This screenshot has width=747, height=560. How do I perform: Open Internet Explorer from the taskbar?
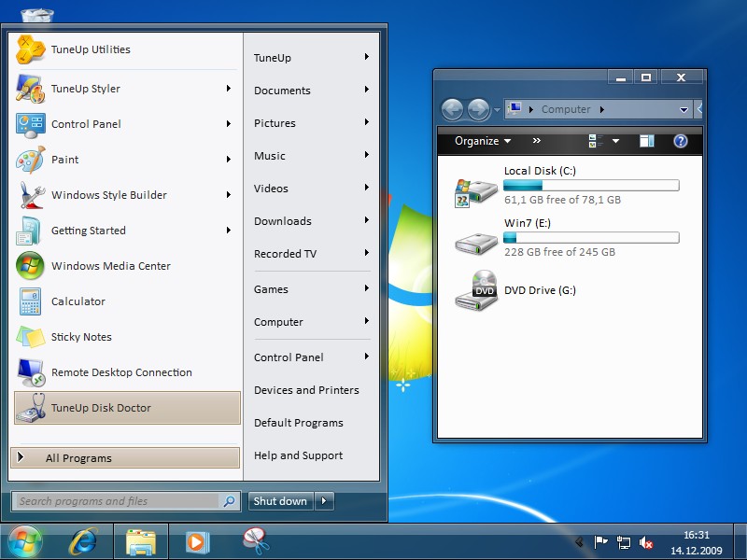[x=83, y=542]
